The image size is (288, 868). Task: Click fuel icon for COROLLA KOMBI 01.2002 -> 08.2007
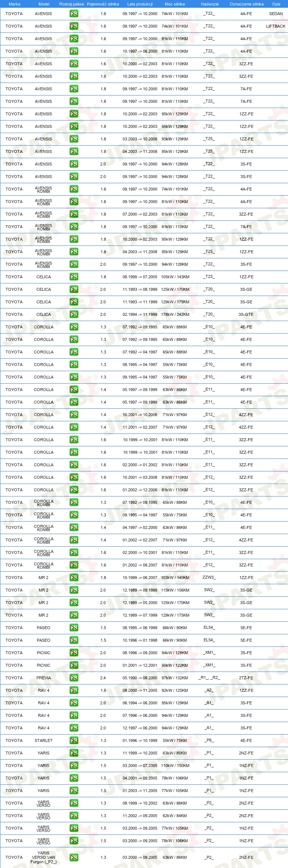tap(74, 565)
